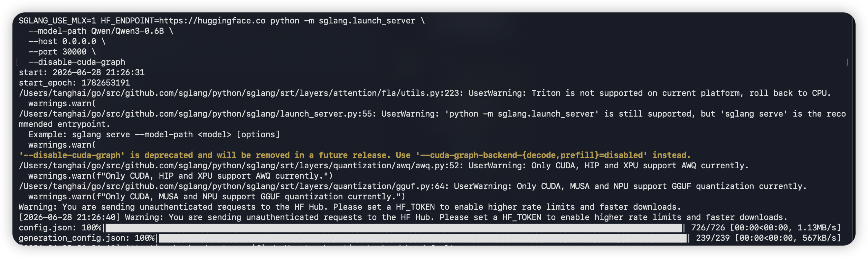This screenshot has width=868, height=258.
Task: Click the 'HF_ENDPOINT=https://huggingface.co' URL text
Action: click(x=183, y=21)
